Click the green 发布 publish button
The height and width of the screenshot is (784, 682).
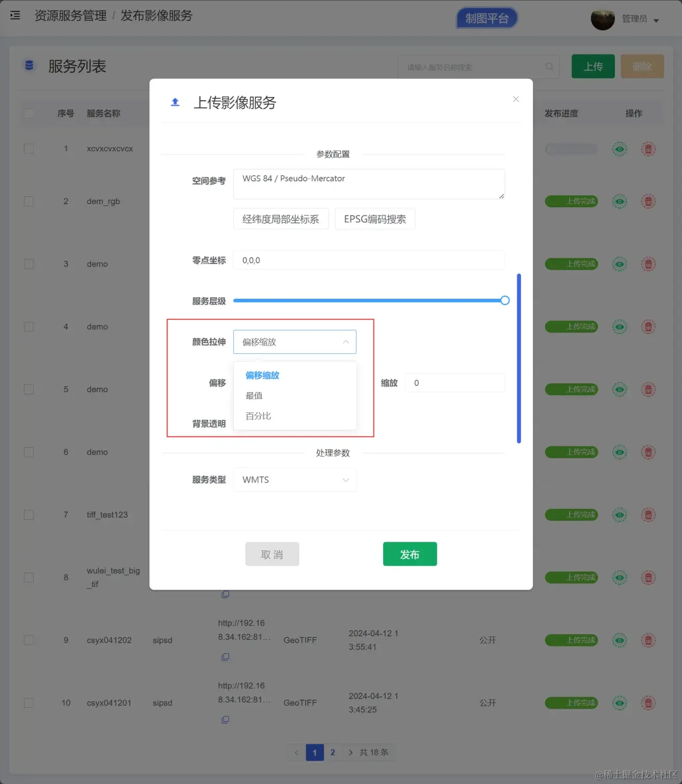410,554
